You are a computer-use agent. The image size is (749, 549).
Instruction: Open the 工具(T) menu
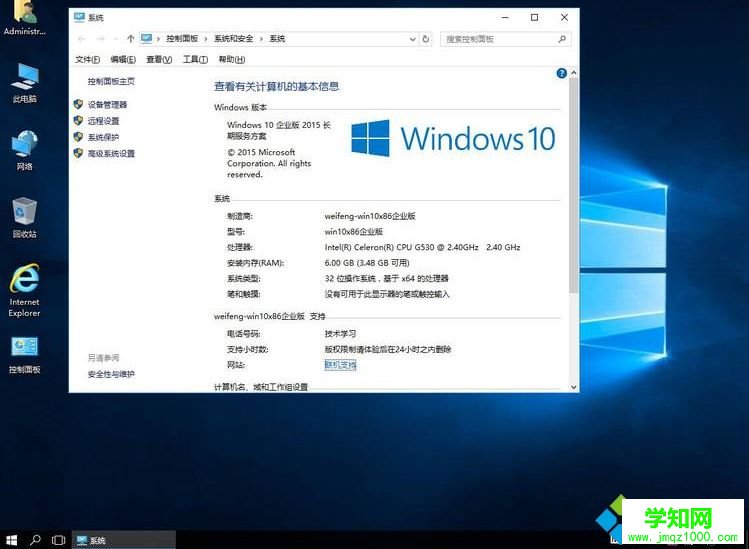(x=195, y=59)
